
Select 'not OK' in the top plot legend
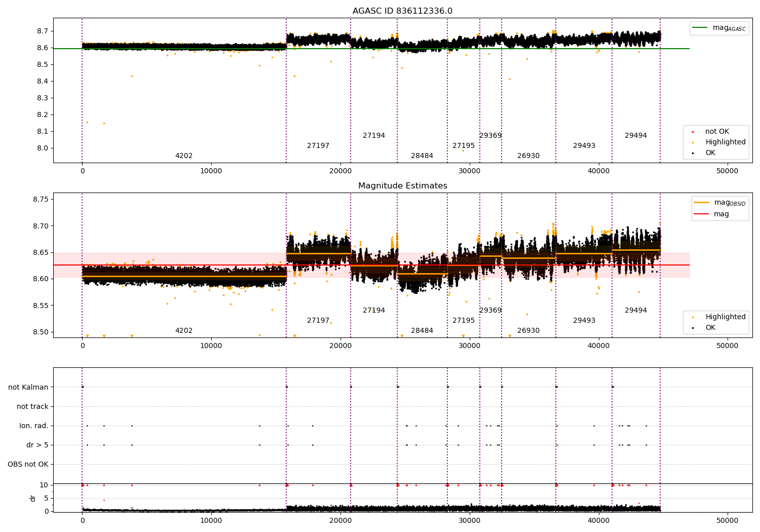tap(717, 132)
